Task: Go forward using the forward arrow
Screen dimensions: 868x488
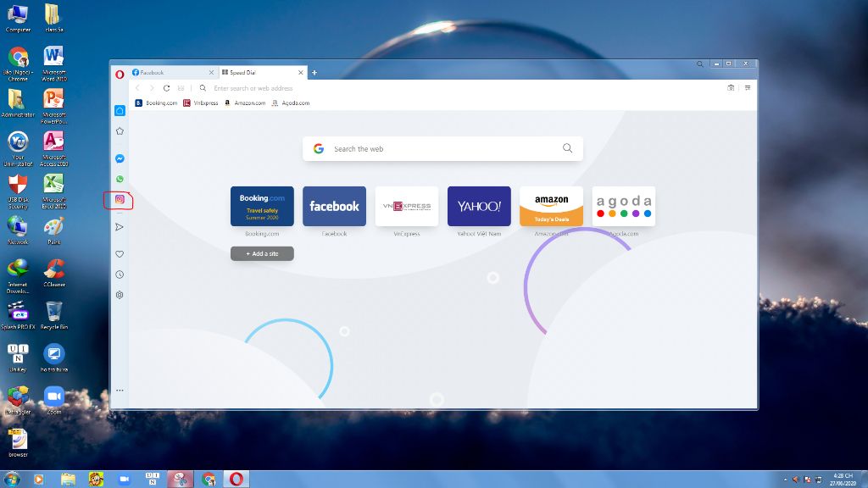Action: 152,88
